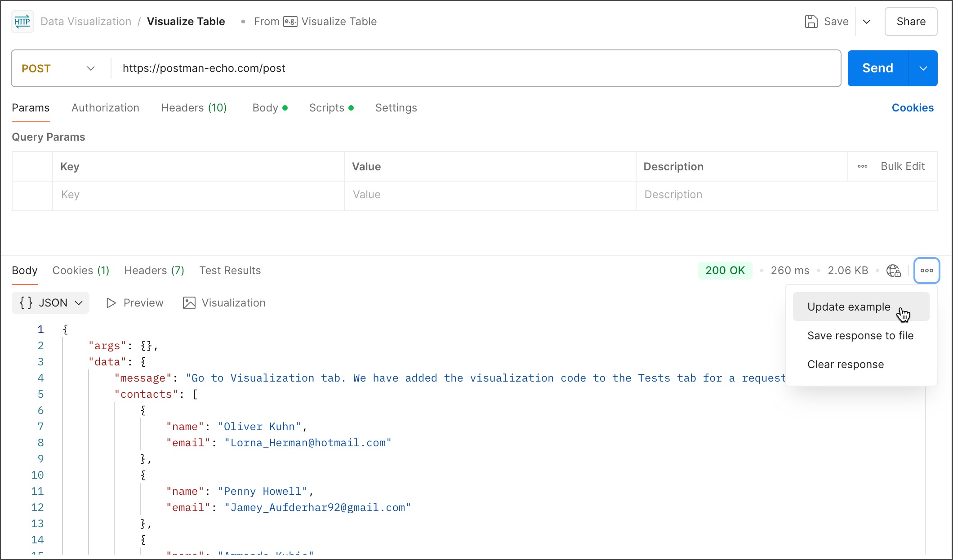Image resolution: width=953 pixels, height=560 pixels.
Task: Expand the Save options chevron
Action: [867, 22]
